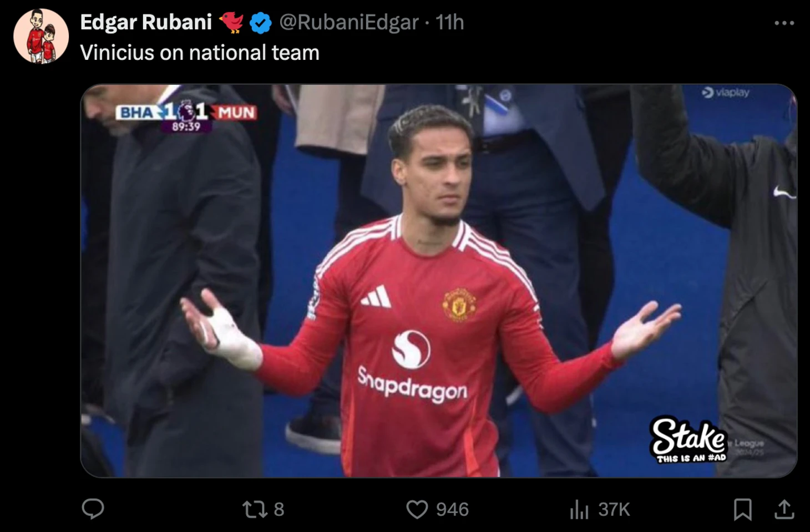Click the Stake ad logo on image
The width and height of the screenshot is (810, 532).
pos(688,439)
